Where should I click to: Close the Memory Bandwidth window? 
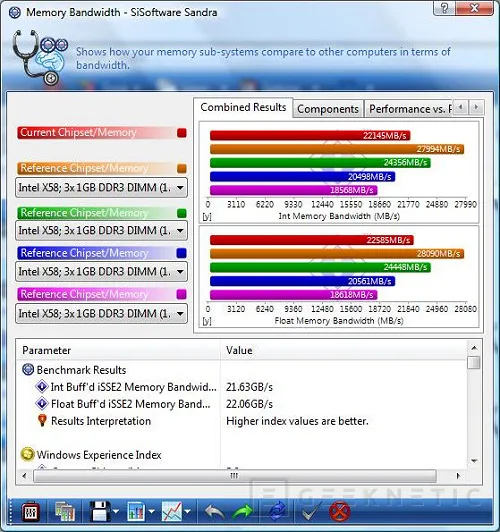pos(475,7)
